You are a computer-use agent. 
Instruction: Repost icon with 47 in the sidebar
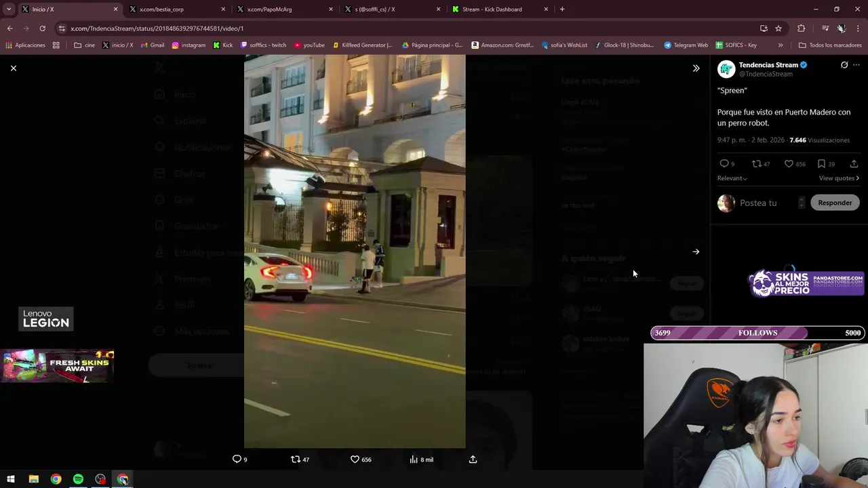pyautogui.click(x=761, y=164)
